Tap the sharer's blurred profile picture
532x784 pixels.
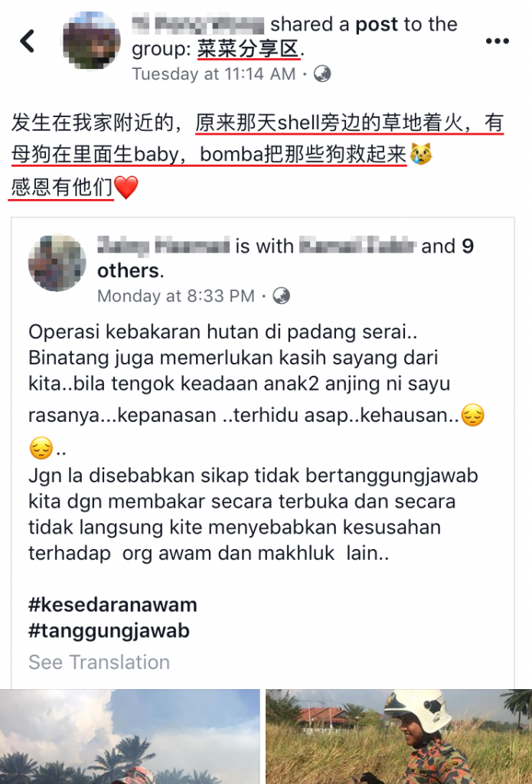(x=92, y=41)
